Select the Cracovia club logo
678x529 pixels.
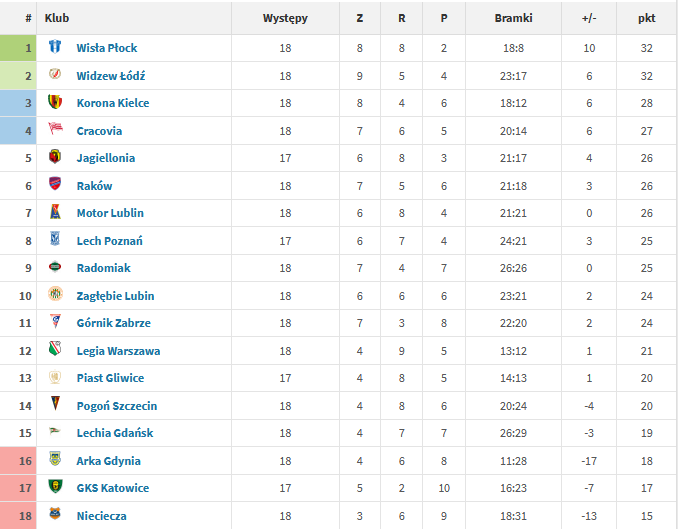(55, 130)
